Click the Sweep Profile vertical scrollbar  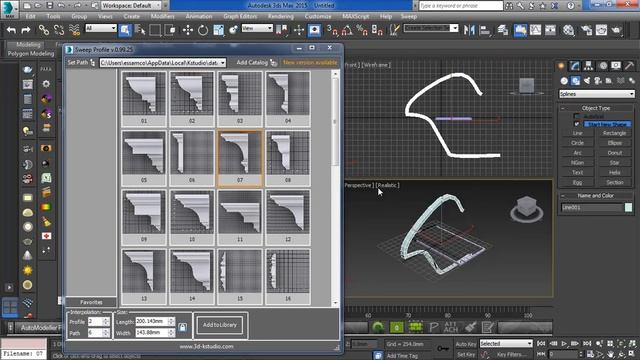pos(335,188)
